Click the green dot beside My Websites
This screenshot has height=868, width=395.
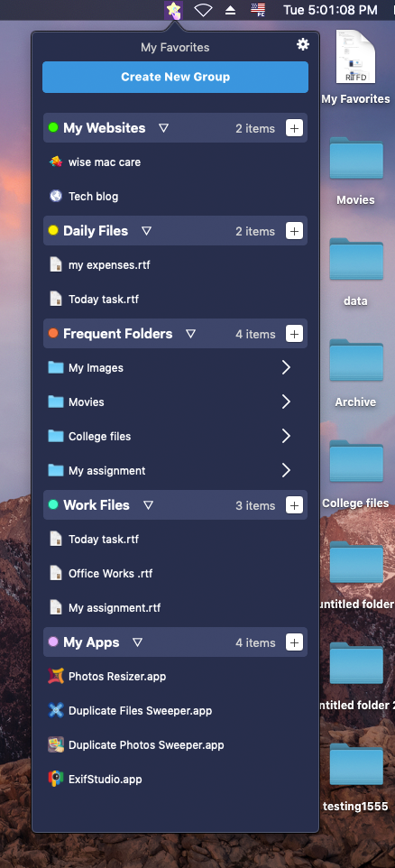point(53,128)
